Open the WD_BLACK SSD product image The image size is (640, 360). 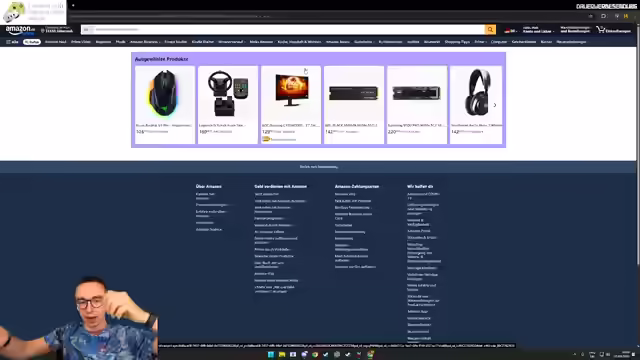[354, 94]
